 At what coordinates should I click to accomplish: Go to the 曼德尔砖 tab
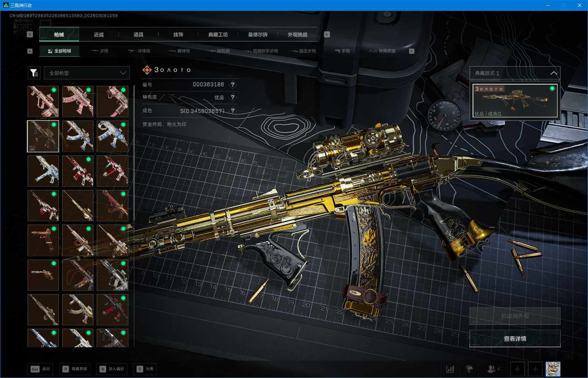pyautogui.click(x=258, y=34)
